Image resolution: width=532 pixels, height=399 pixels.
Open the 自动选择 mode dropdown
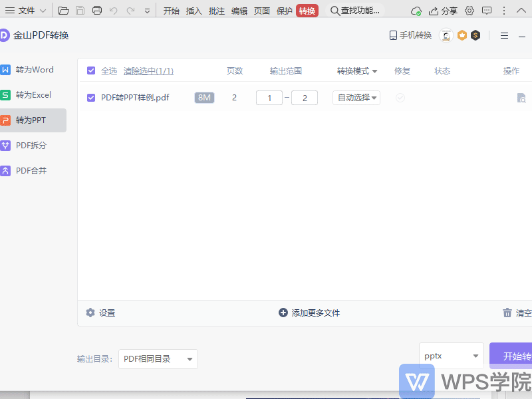pos(356,98)
